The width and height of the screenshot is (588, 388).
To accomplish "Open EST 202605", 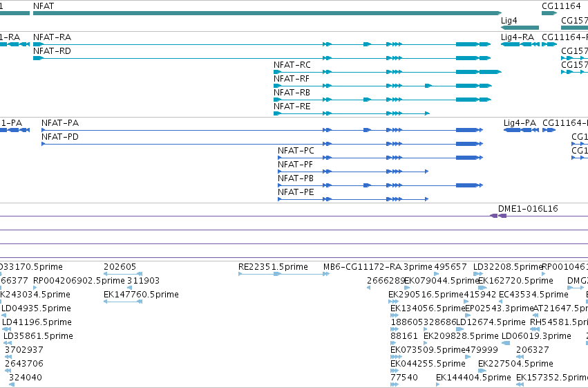I will tap(120, 267).
